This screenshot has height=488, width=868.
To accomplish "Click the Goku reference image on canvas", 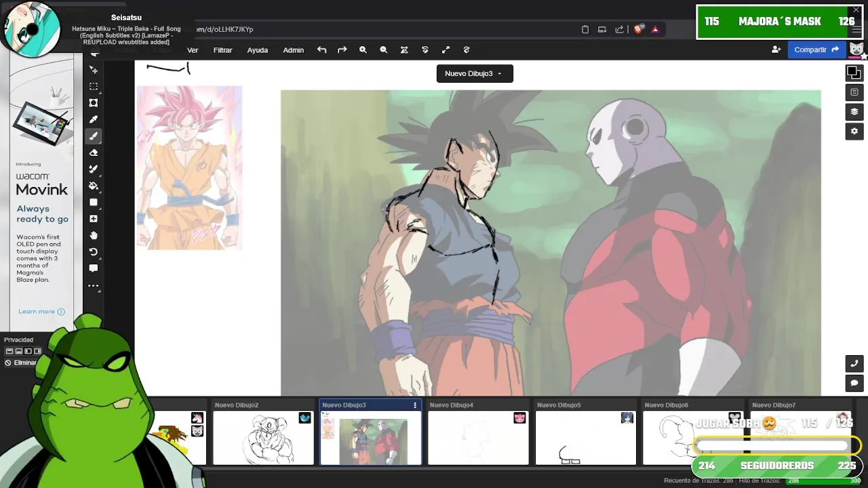I will (189, 167).
